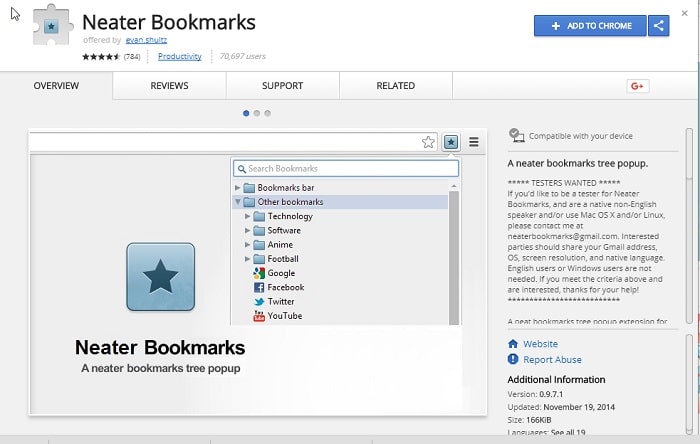Open the Productivity category link

[179, 56]
